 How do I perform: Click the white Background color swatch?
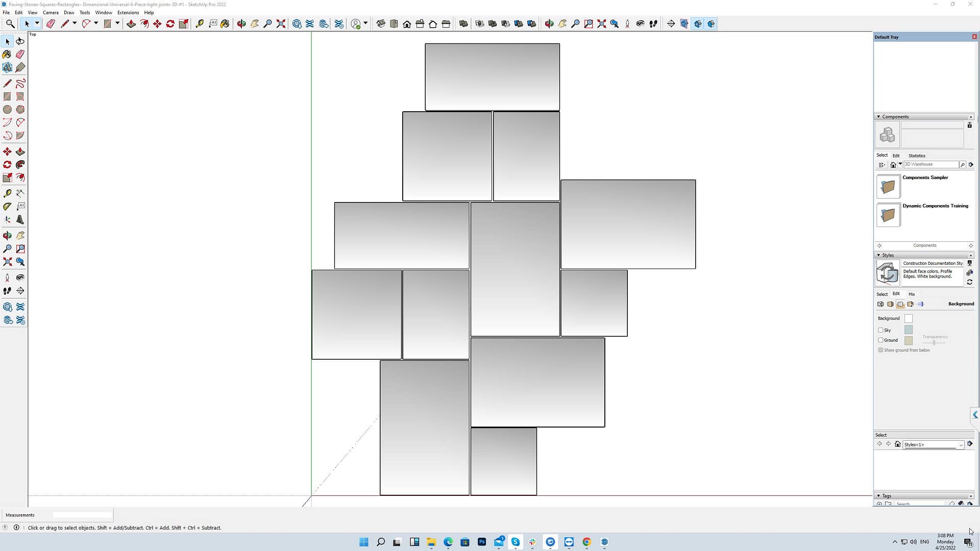coord(908,318)
